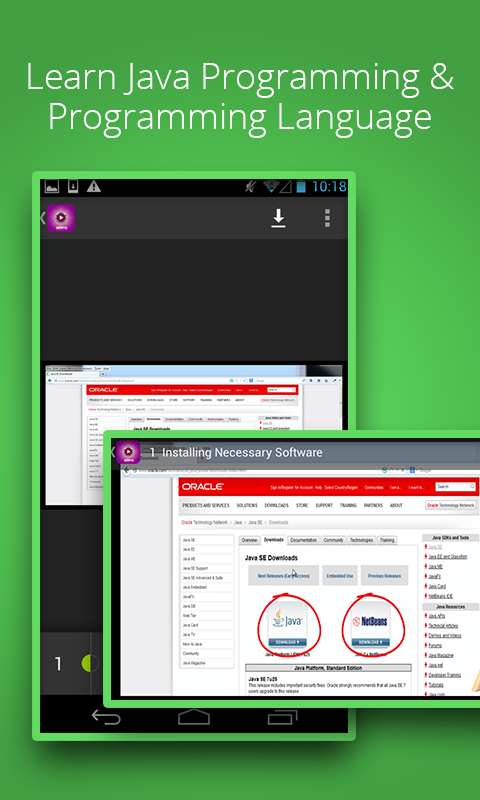The height and width of the screenshot is (800, 480).
Task: Open the About menu item
Action: (396, 505)
